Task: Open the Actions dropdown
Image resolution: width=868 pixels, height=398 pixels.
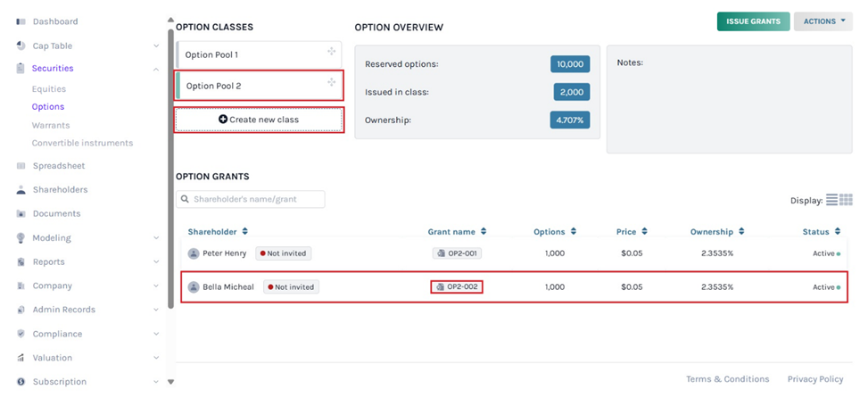Action: point(823,21)
